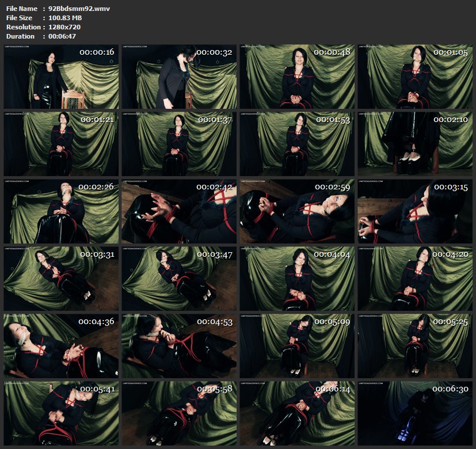Viewport: 476px width, 449px height.
Task: Click the 00:04:53 thumbnail
Action: [x=179, y=346]
